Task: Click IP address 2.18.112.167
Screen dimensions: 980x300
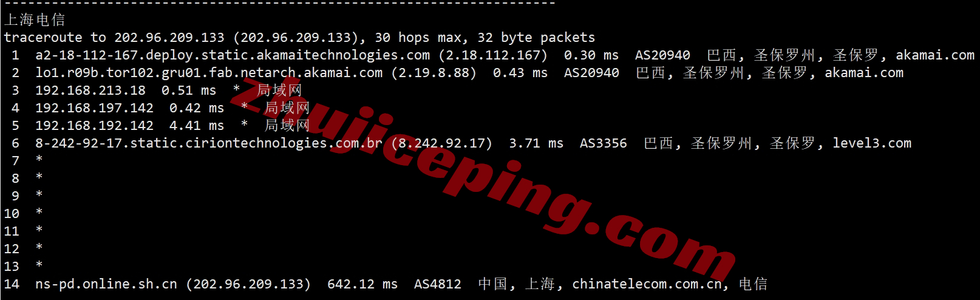Action: click(493, 55)
